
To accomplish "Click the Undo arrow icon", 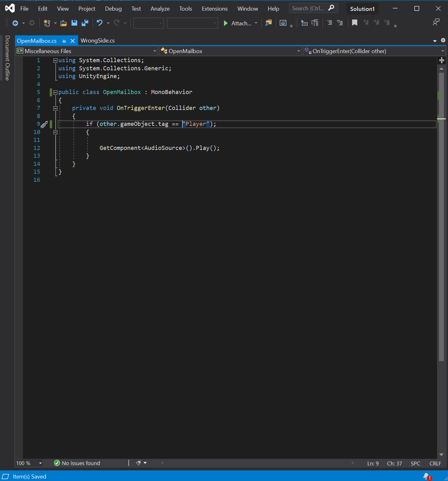I will coord(100,23).
